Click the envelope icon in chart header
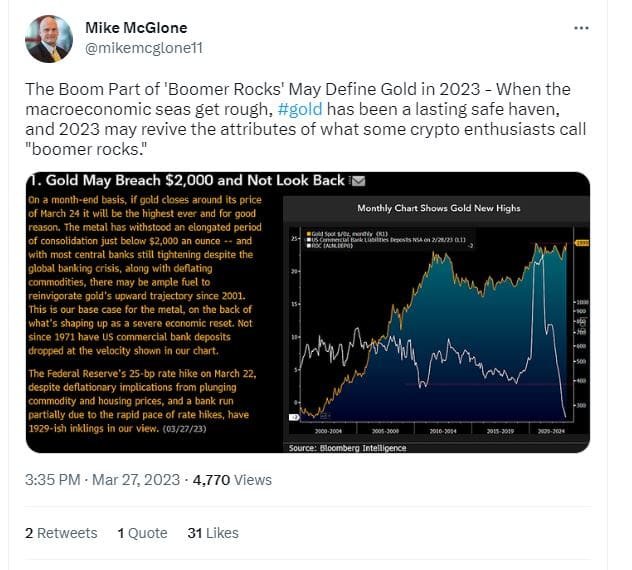This screenshot has height=570, width=632. [359, 181]
